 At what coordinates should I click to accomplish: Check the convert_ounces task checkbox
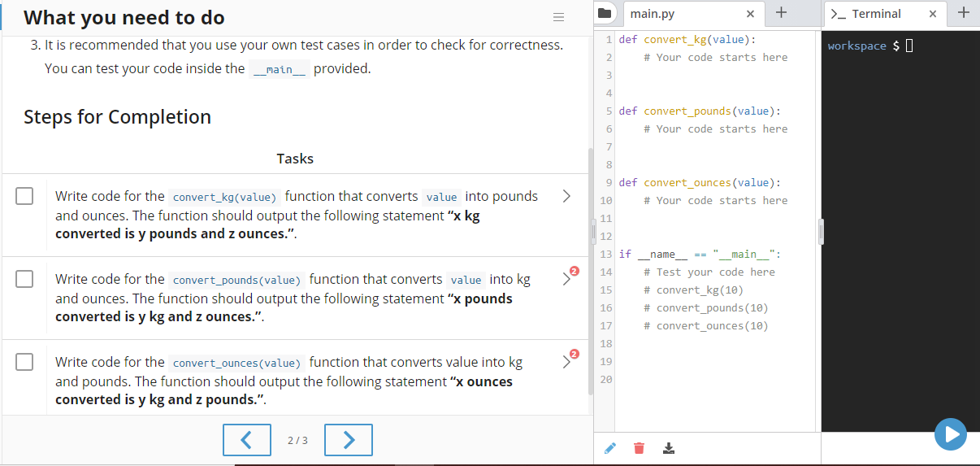click(24, 362)
